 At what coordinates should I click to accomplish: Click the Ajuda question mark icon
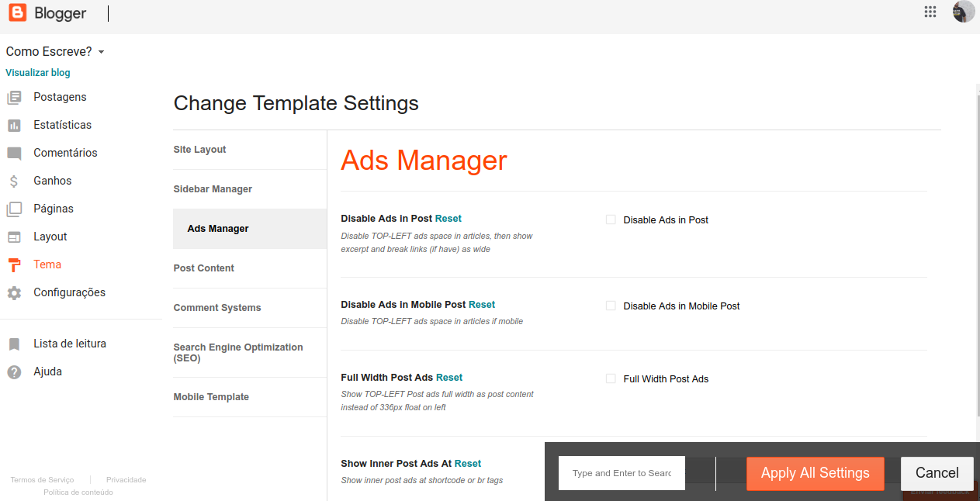tap(14, 372)
